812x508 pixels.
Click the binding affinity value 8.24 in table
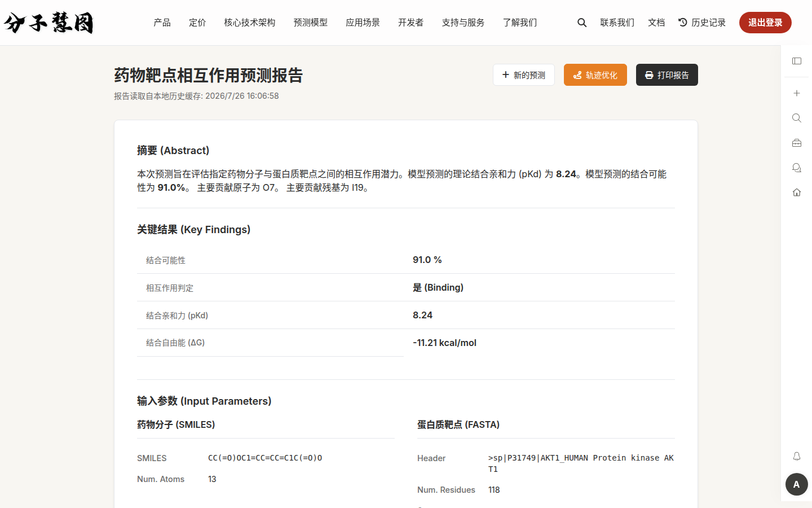422,315
